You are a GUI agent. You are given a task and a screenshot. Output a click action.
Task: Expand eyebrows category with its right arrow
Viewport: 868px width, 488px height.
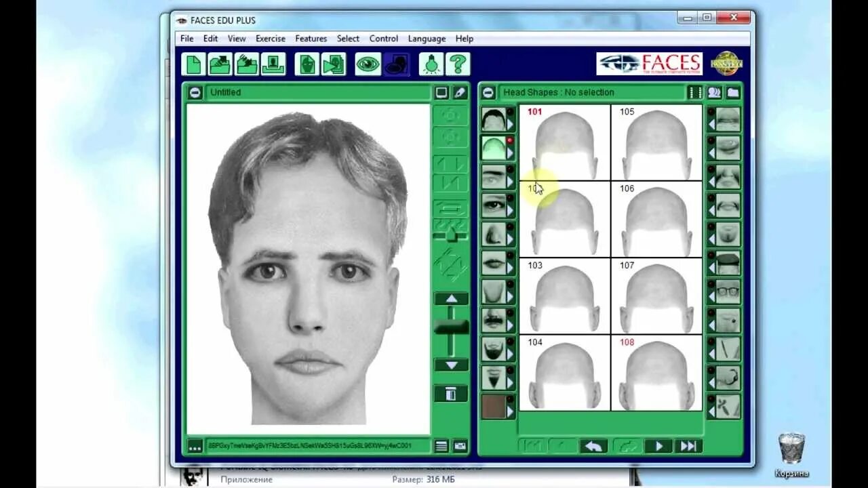[x=511, y=182]
